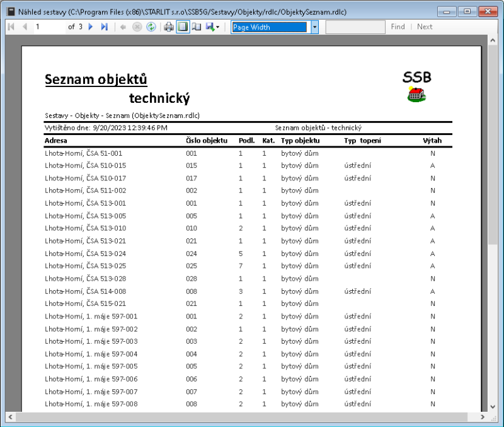The width and height of the screenshot is (504, 427).
Task: Click Next to continue searching
Action: click(425, 26)
